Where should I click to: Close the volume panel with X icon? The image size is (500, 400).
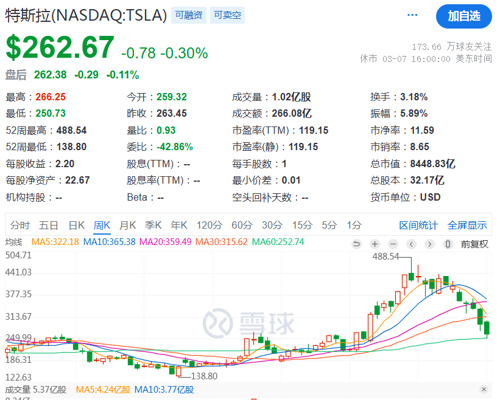484,389
